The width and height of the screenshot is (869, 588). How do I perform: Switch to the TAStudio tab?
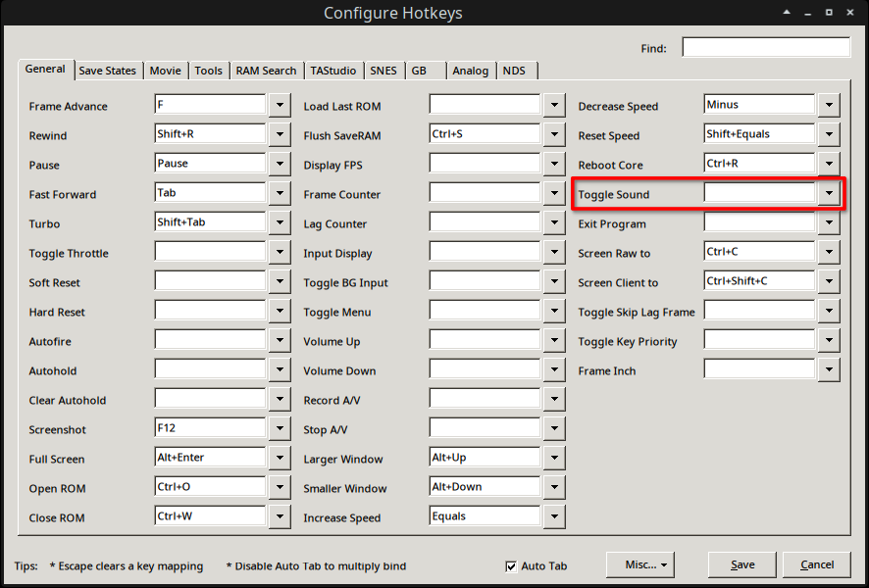click(333, 70)
